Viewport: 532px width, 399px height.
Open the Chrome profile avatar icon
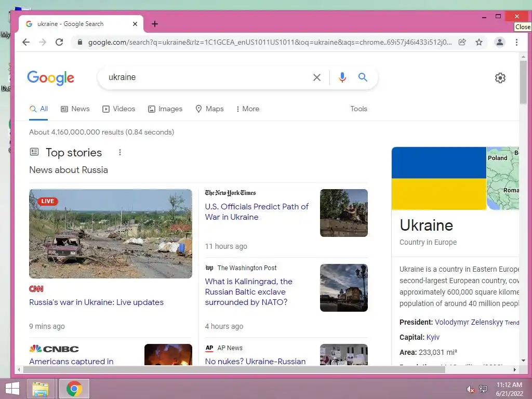(499, 42)
